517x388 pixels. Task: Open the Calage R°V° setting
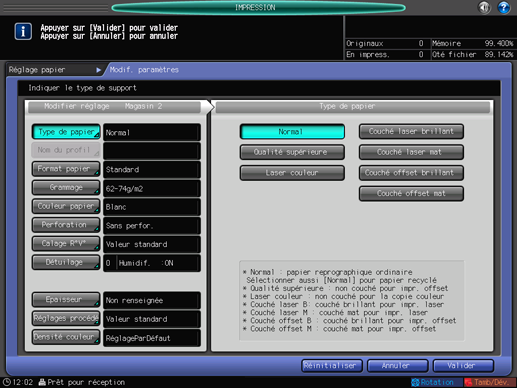(66, 244)
